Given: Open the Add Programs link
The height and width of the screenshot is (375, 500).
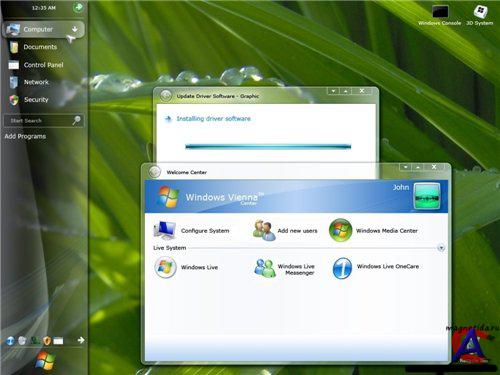Looking at the screenshot, I should pos(25,136).
